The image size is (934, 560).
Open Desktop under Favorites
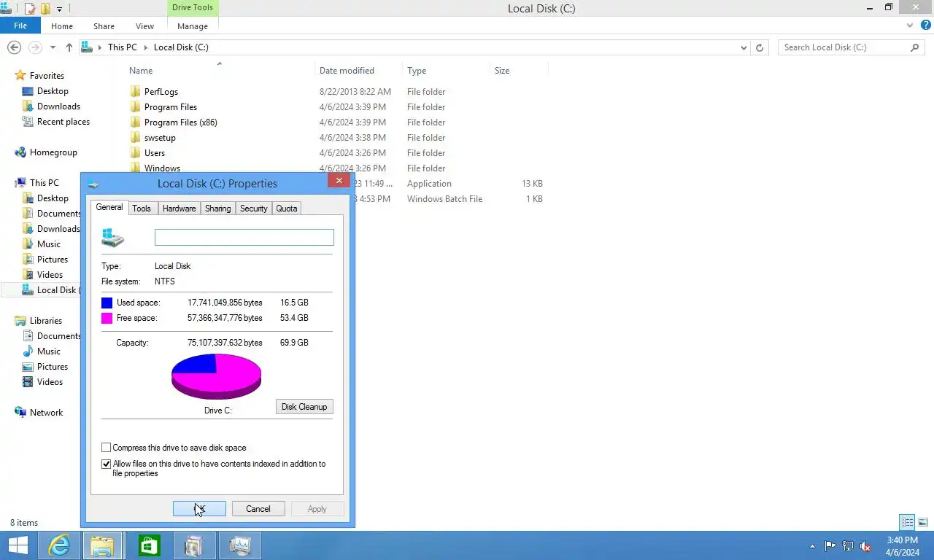tap(53, 91)
